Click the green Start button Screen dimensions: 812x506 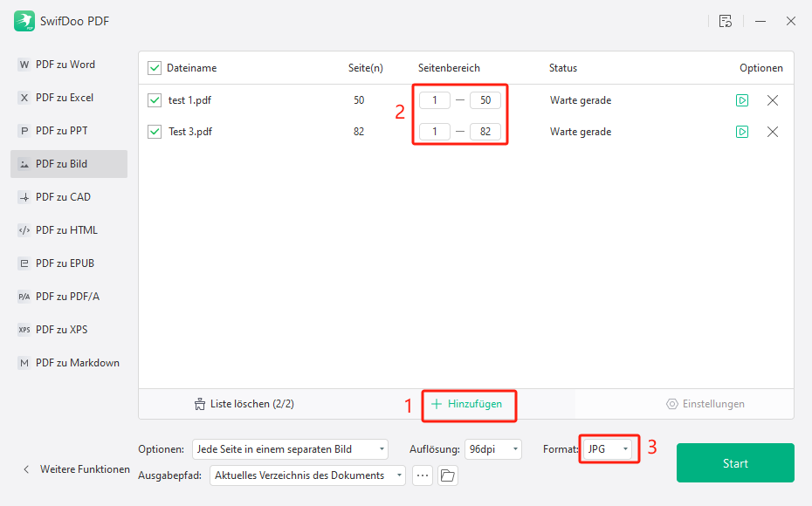point(735,463)
